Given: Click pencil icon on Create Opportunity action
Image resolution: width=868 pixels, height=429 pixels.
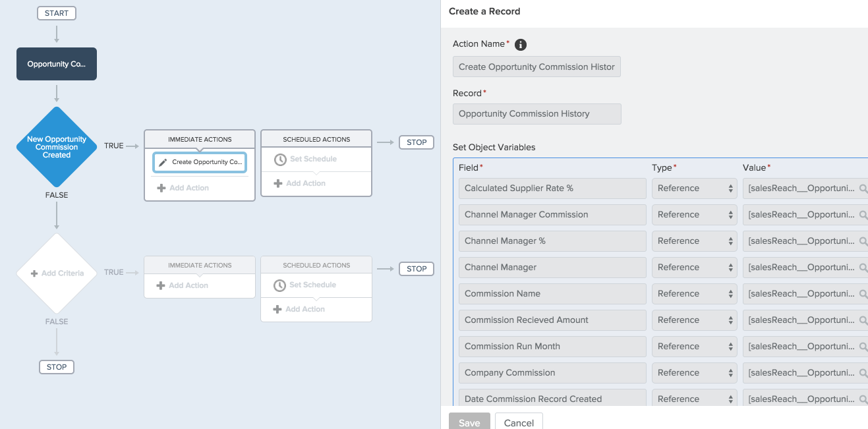Looking at the screenshot, I should pos(163,162).
